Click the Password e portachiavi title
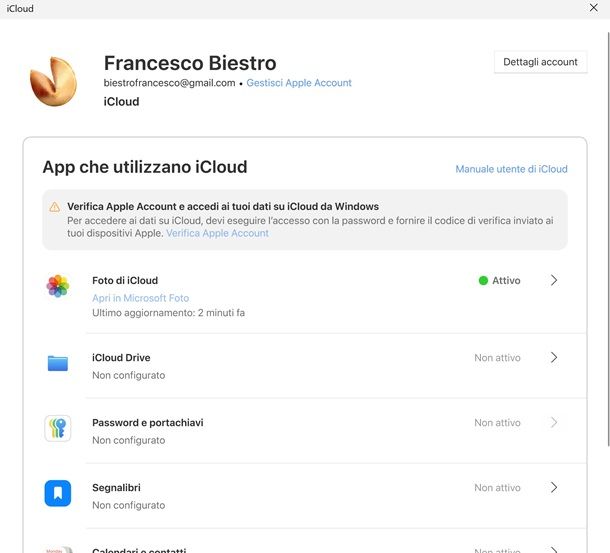This screenshot has width=610, height=553. (x=147, y=423)
